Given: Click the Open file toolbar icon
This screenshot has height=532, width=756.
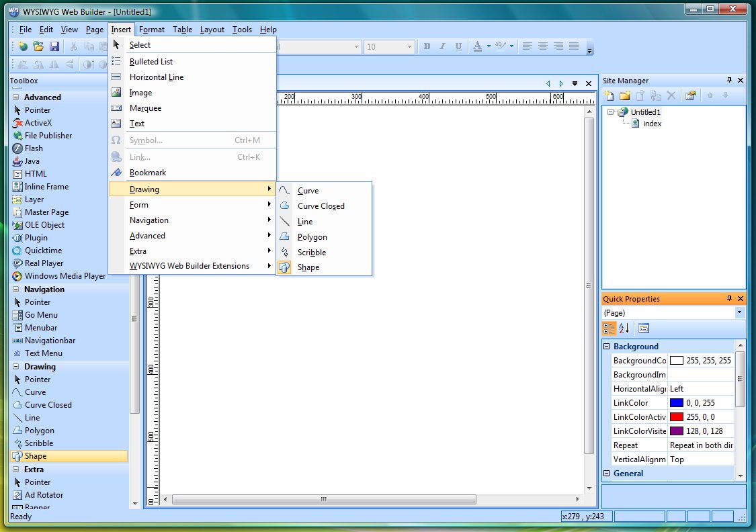Looking at the screenshot, I should pyautogui.click(x=38, y=46).
